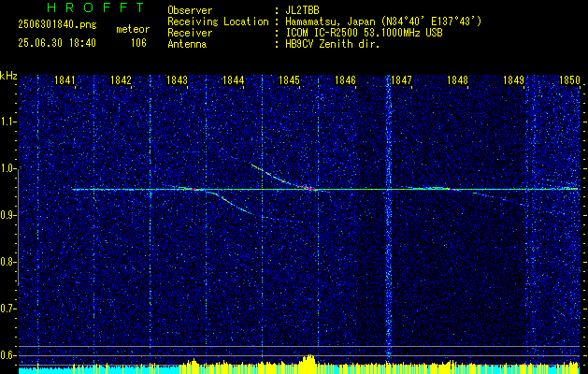Click the date stamp 25.06.30 18:40
This screenshot has width=588, height=374.
point(57,43)
